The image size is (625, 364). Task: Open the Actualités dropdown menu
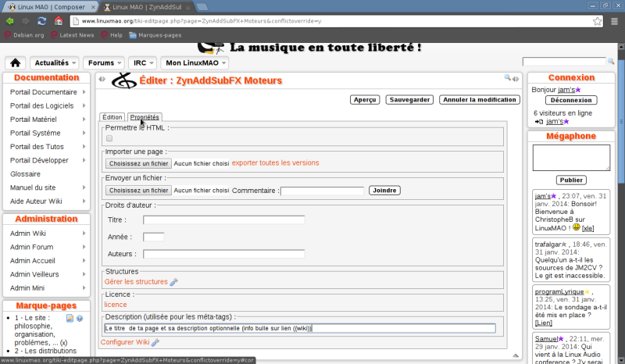(55, 62)
